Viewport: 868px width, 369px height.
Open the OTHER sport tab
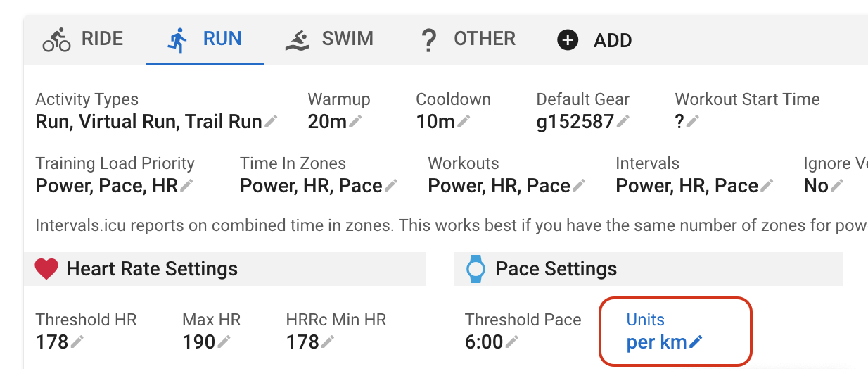pyautogui.click(x=468, y=39)
